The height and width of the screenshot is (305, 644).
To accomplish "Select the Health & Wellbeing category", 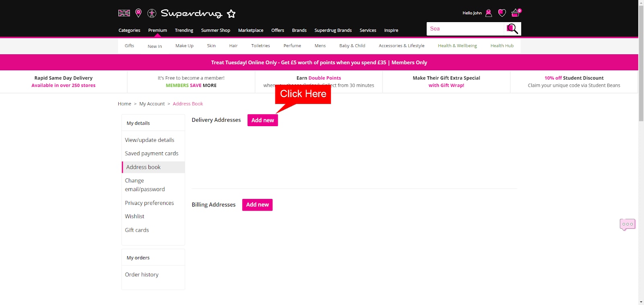I will 457,46.
